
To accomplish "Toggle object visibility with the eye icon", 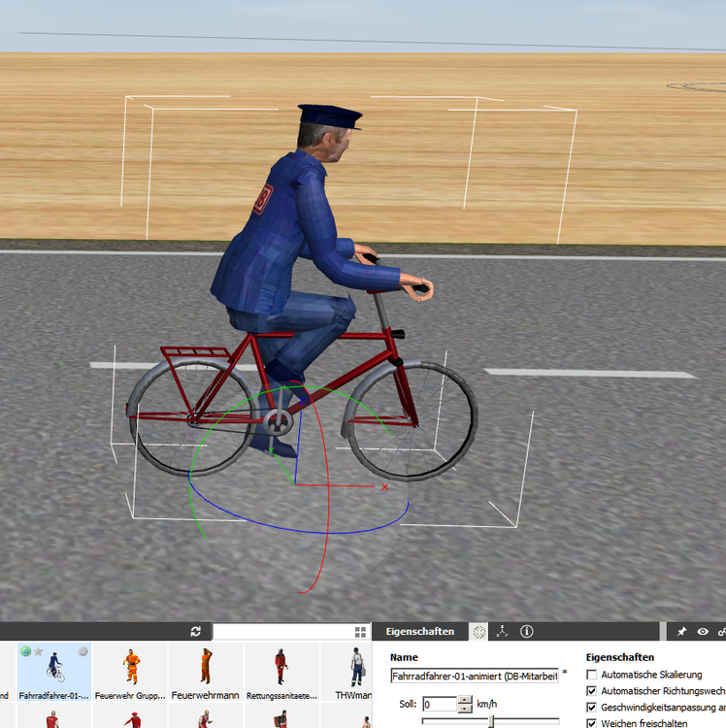I will coord(703,632).
